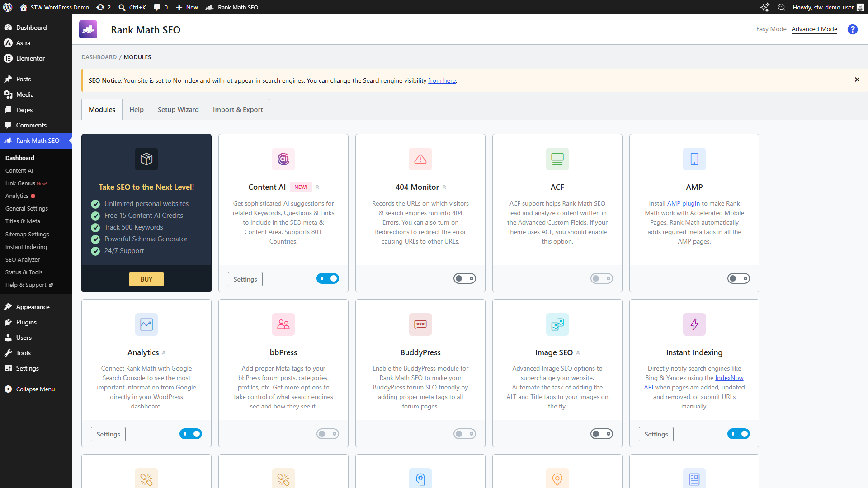Screen dimensions: 868x488
Task: Switch to the Help tab
Action: tap(137, 109)
